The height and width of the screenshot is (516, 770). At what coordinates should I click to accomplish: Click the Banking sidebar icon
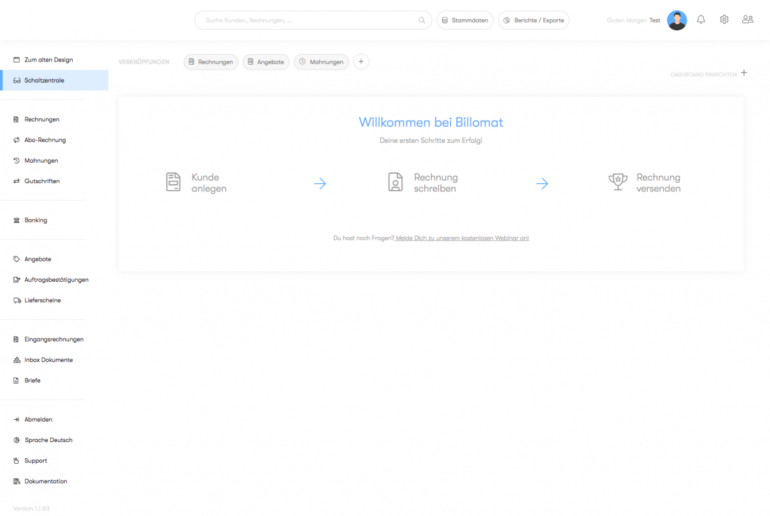(16, 220)
